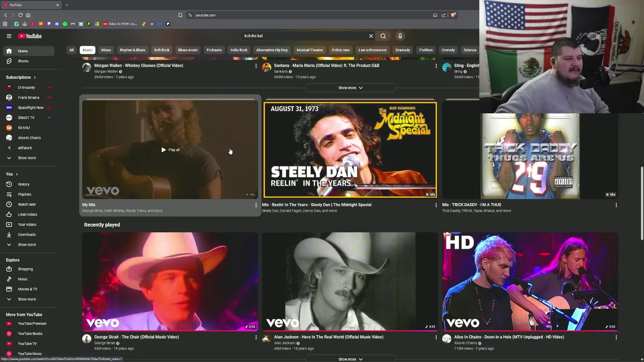Viewport: 644px width, 362px height.
Task: Open George Strait channel name link
Action: click(105, 343)
